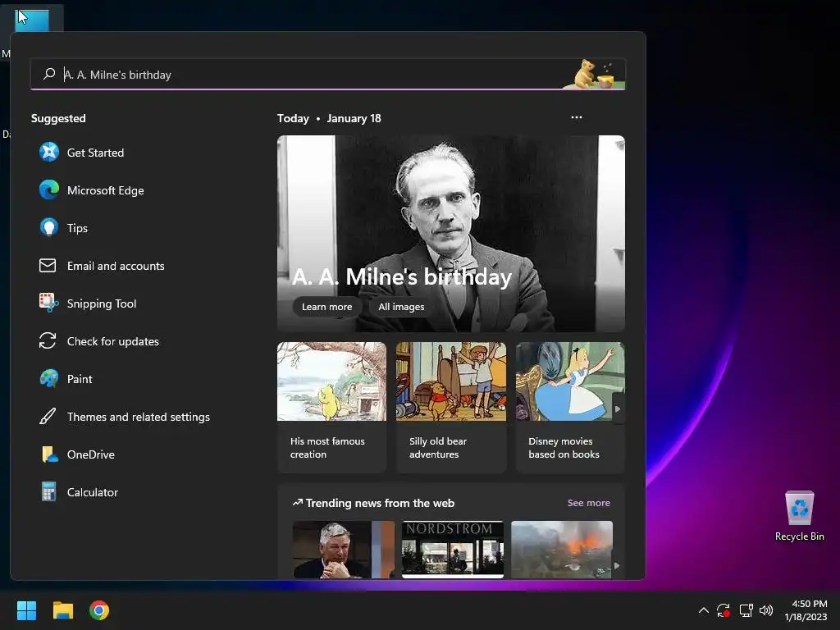Open File Explorer from taskbar
The image size is (840, 630).
tap(62, 610)
